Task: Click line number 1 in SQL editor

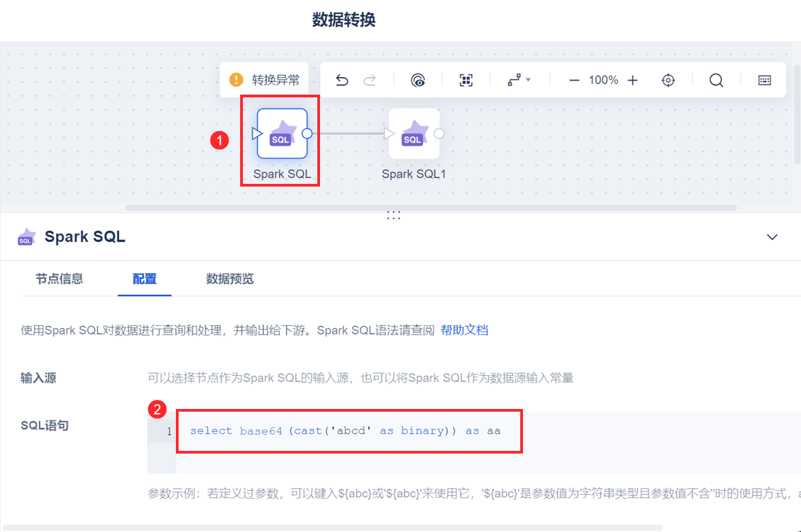Action: [169, 431]
